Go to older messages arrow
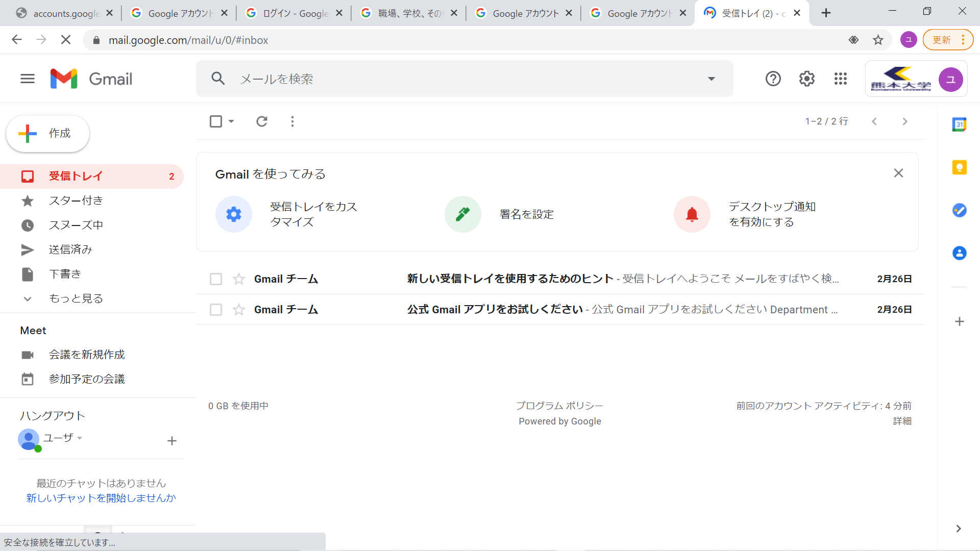Viewport: 980px width, 551px height. click(904, 121)
